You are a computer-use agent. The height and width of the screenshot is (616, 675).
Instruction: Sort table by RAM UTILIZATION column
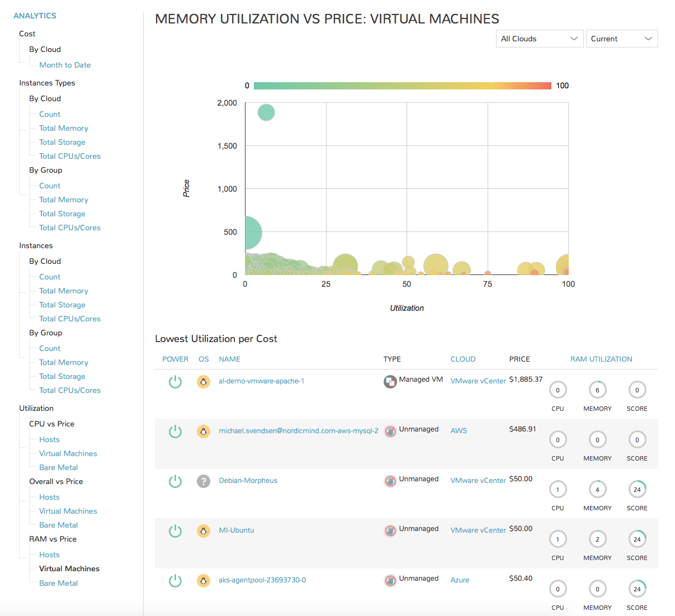click(601, 359)
